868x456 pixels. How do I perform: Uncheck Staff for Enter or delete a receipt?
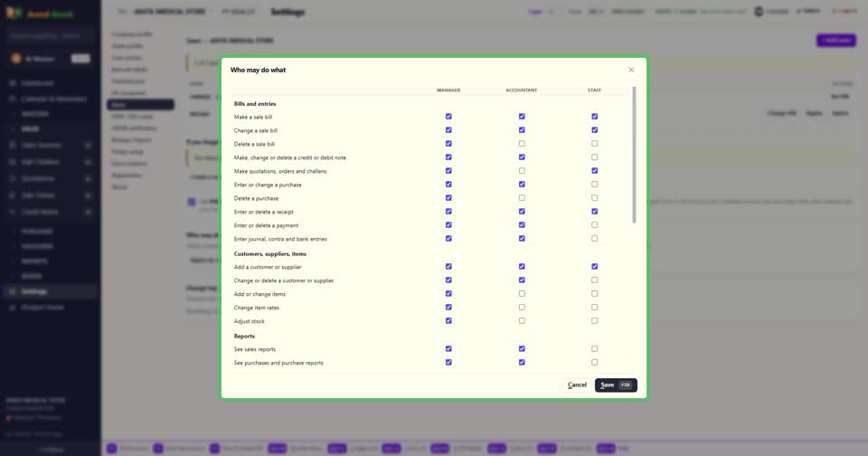coord(595,212)
